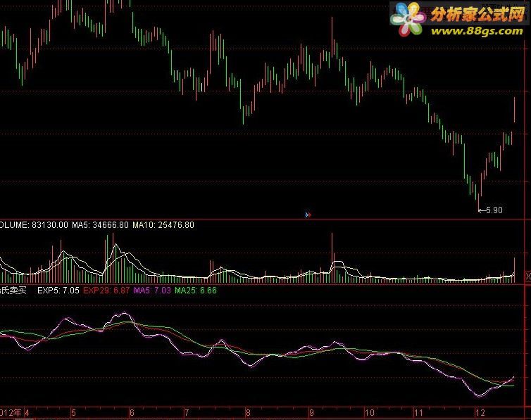The height and width of the screenshot is (420, 531).
Task: Click the boxed X on the volume pane edge
Action: click(528, 276)
